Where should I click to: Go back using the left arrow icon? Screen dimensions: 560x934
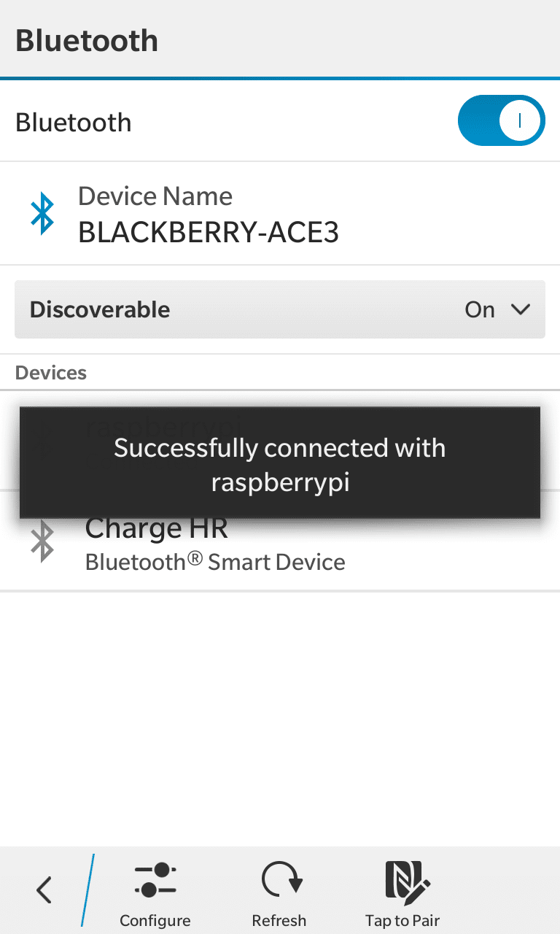point(44,890)
